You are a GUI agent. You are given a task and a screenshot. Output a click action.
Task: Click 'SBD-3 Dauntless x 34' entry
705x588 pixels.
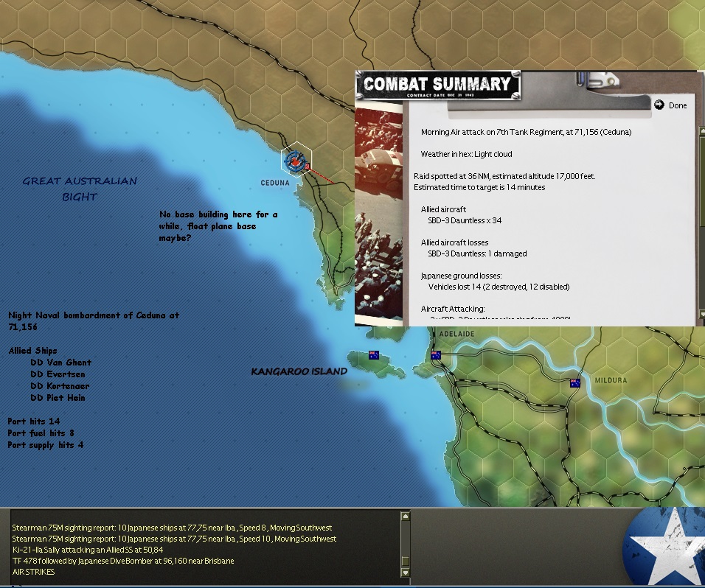coord(465,220)
